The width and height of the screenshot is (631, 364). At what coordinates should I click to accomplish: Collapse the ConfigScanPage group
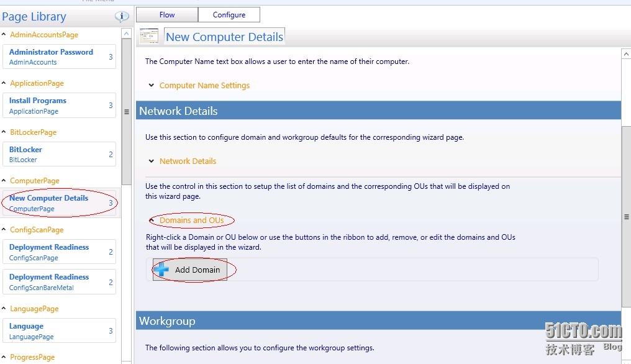(4, 229)
